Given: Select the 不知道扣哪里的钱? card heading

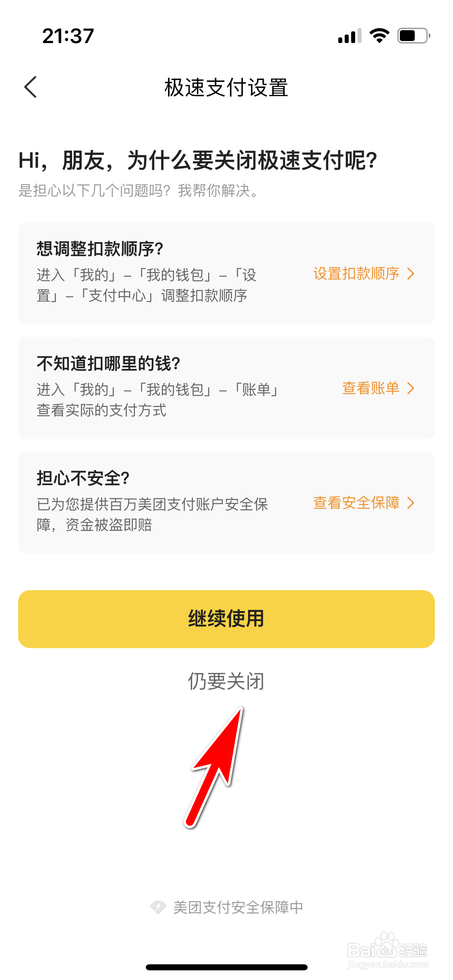Looking at the screenshot, I should (108, 364).
